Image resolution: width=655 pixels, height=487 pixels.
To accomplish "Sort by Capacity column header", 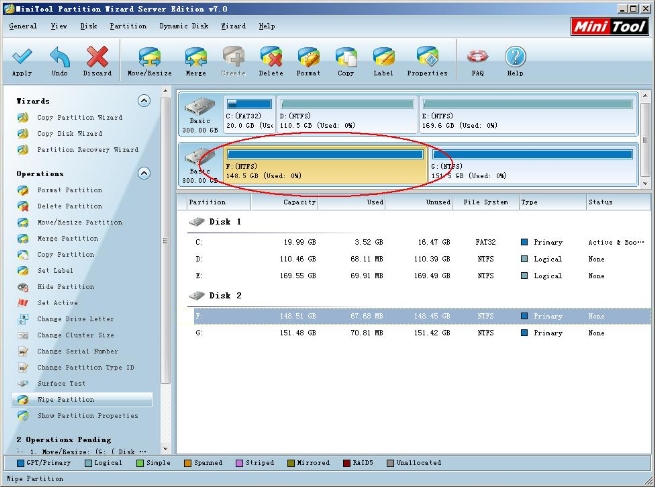I will tap(284, 202).
